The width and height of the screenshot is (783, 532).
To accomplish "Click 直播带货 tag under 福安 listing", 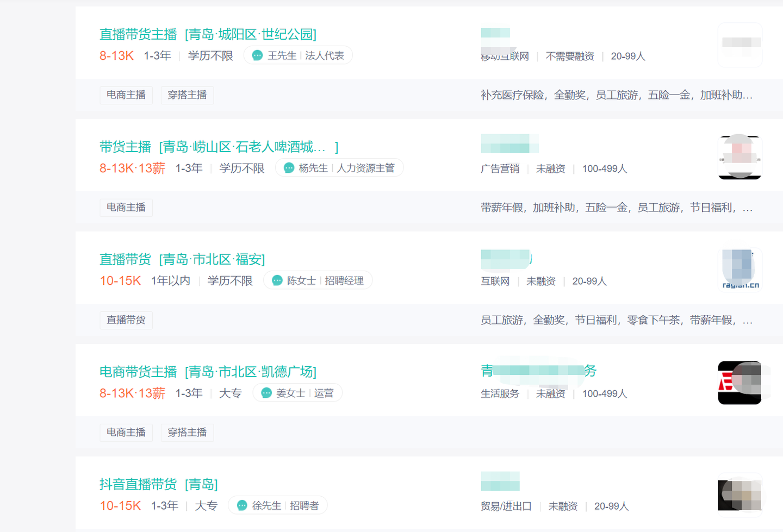I will click(x=126, y=320).
